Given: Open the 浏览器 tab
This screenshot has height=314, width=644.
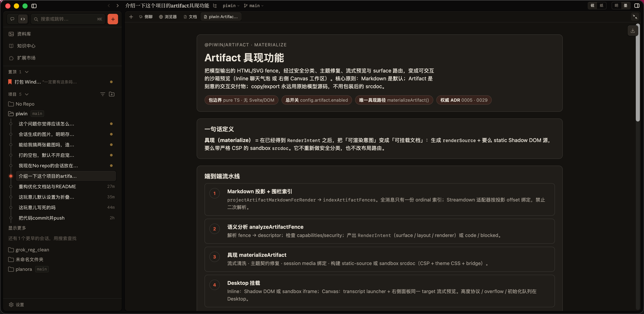Looking at the screenshot, I should coord(168,17).
